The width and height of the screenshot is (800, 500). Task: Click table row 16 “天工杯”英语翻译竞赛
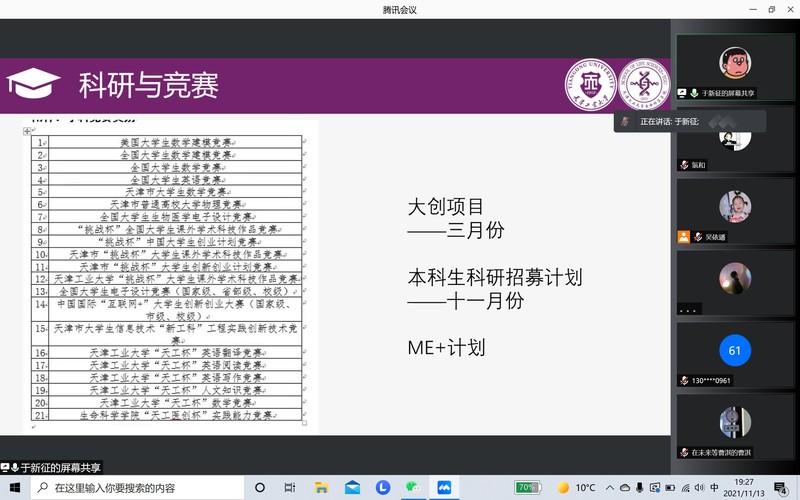175,353
